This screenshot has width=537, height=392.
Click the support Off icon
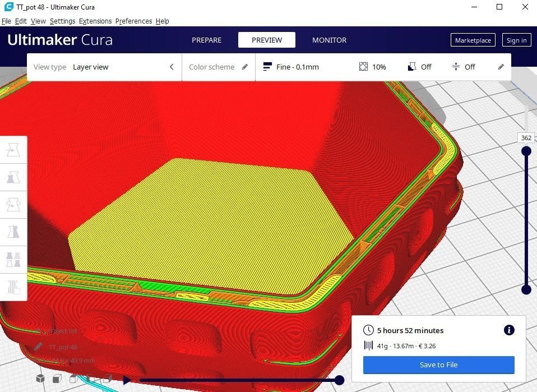(x=412, y=67)
